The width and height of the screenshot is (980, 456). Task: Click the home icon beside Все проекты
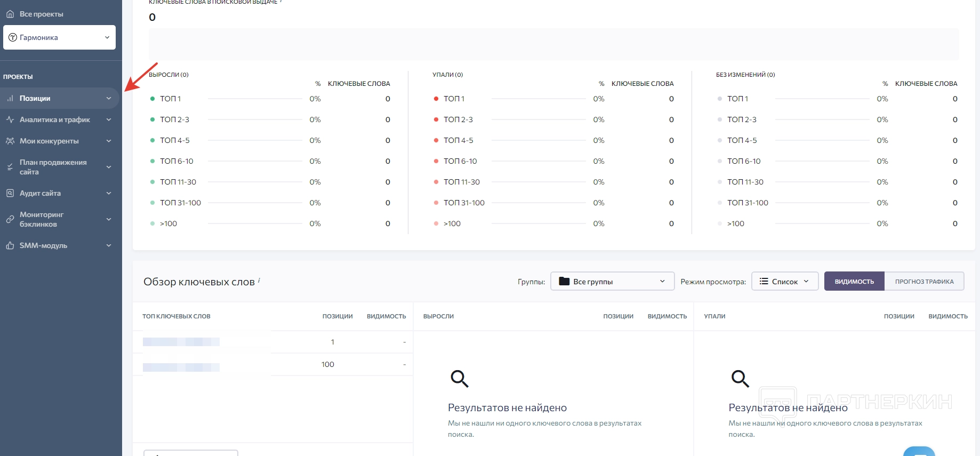click(10, 14)
